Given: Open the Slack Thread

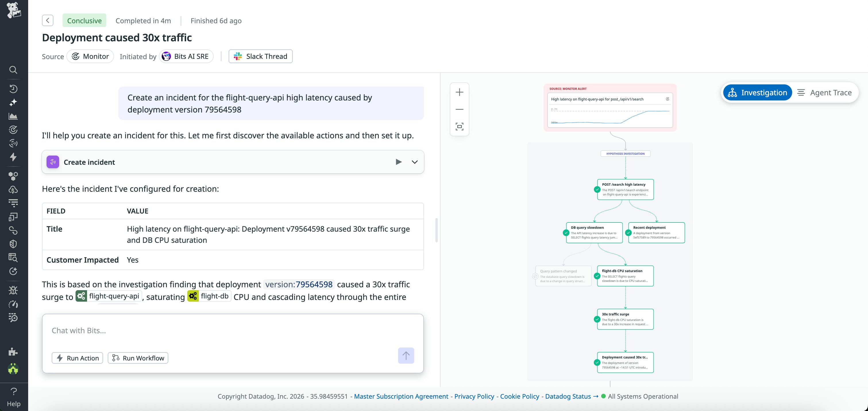Looking at the screenshot, I should point(260,56).
